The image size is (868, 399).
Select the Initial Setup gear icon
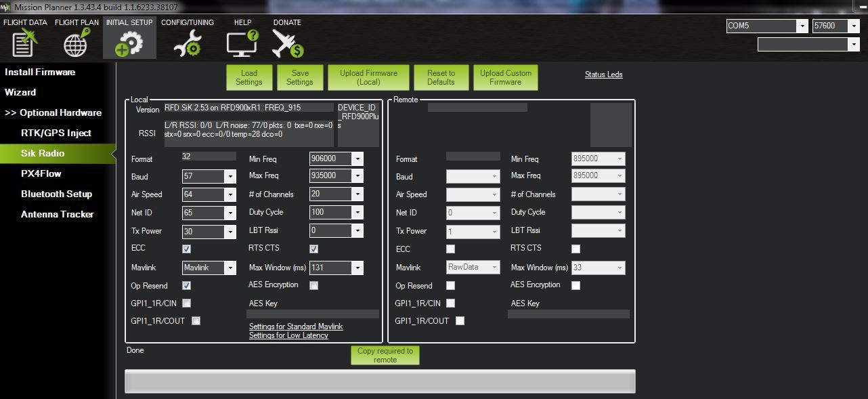point(129,43)
